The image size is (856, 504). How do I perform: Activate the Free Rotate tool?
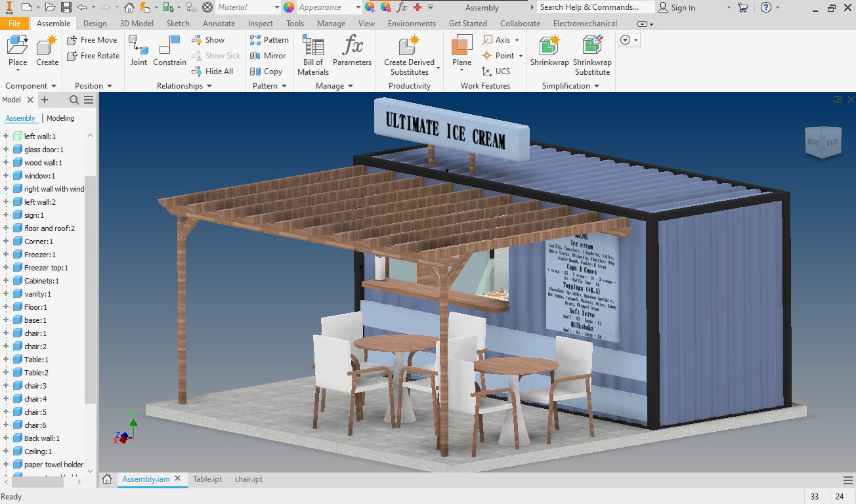[x=93, y=56]
